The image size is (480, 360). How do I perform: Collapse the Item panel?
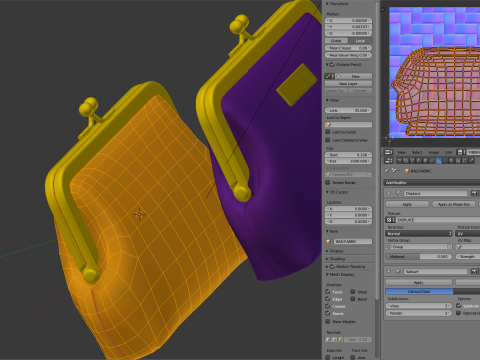point(327,231)
